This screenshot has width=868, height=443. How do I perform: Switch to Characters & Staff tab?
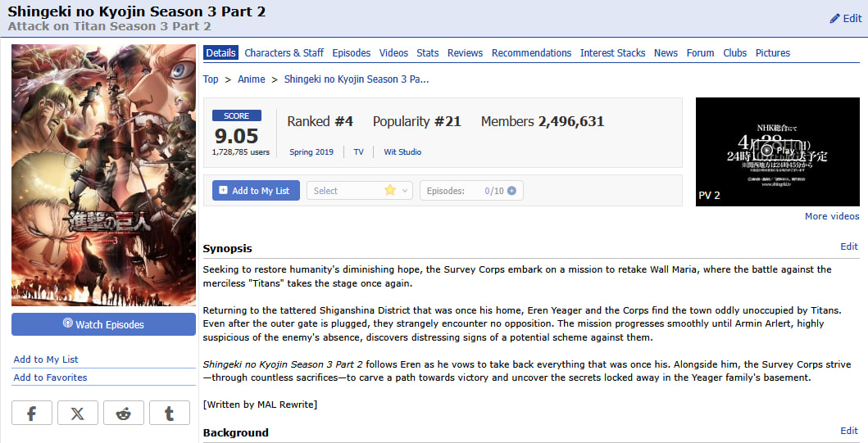(x=284, y=53)
